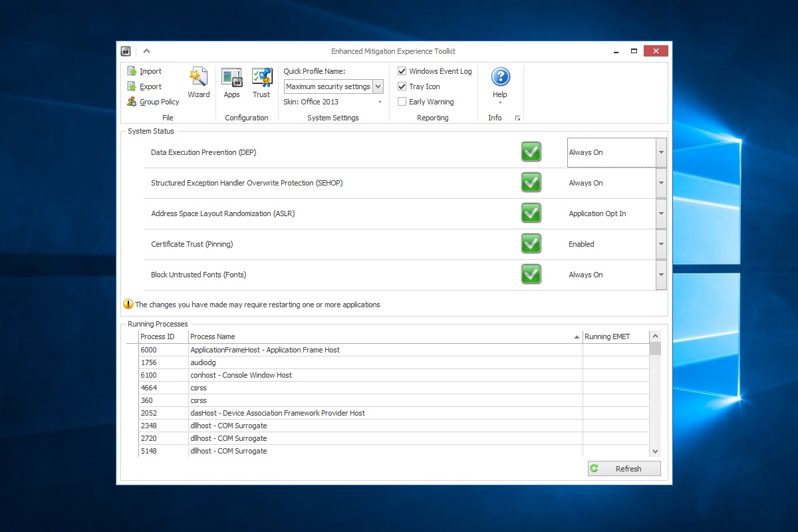Click the Enabled value for Certificate Trust
This screenshot has width=798, height=532.
(x=581, y=244)
